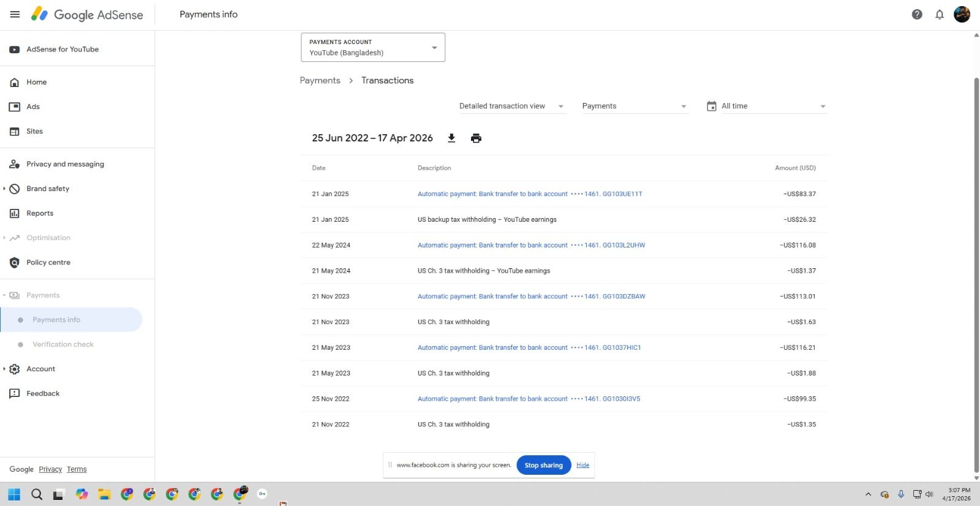Download the transactions list
This screenshot has height=506, width=980.
click(x=451, y=138)
